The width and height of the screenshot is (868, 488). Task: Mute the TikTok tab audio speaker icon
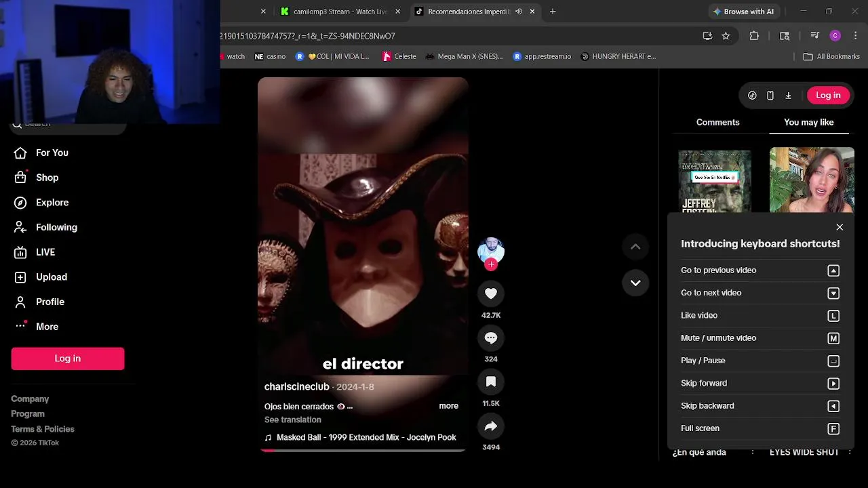coord(519,12)
